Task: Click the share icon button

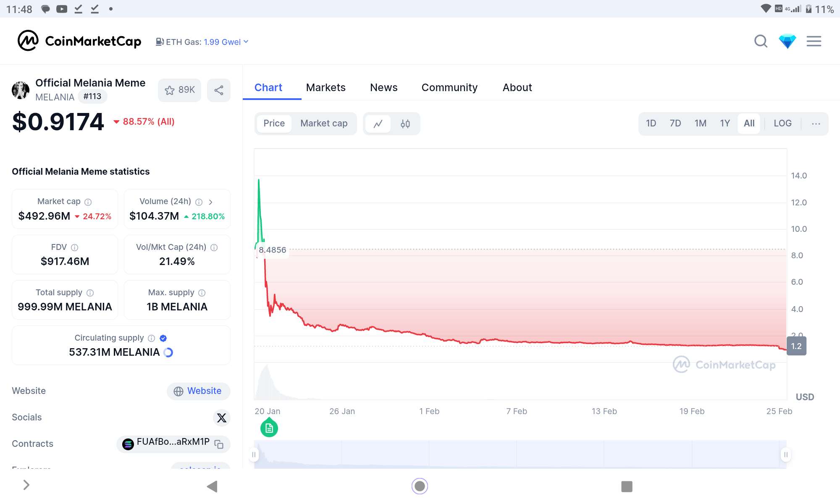Action: 219,90
